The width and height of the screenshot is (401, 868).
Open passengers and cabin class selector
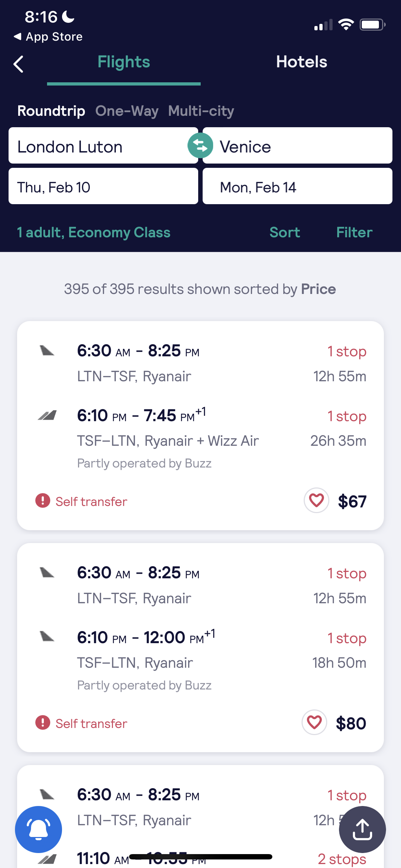tap(94, 232)
